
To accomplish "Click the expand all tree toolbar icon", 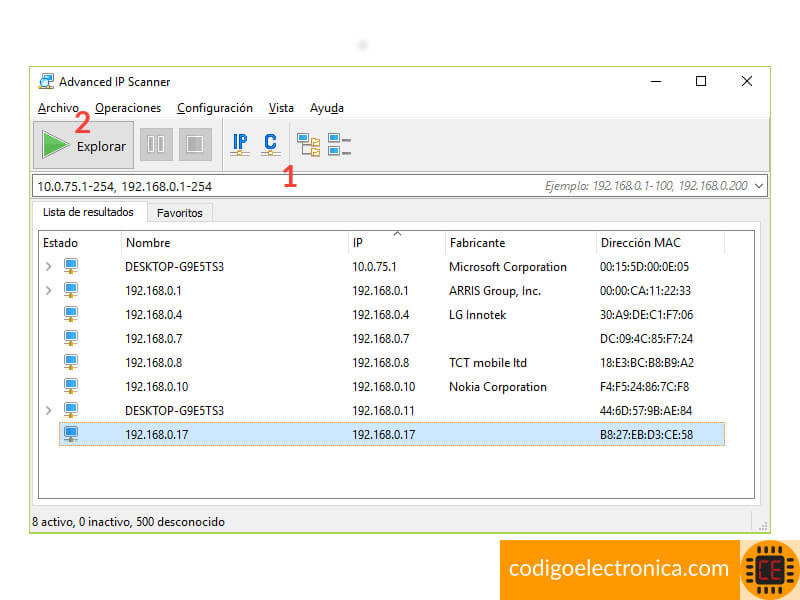I will [309, 144].
